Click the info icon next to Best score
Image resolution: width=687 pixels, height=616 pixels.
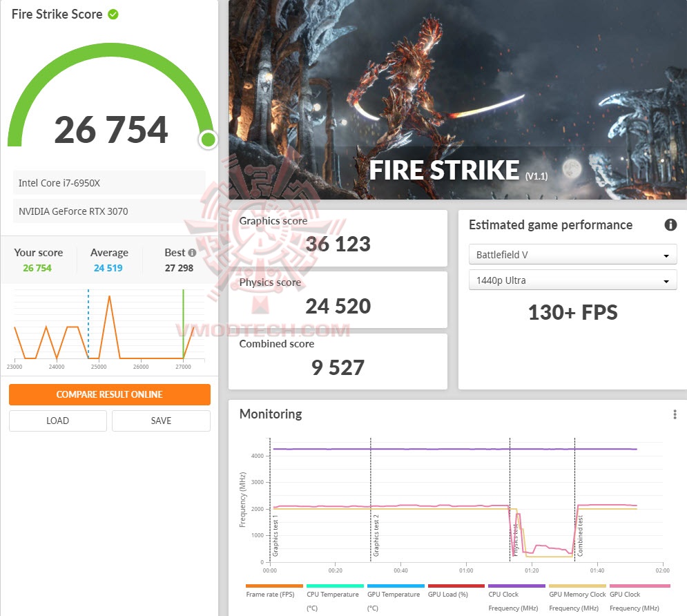(192, 253)
